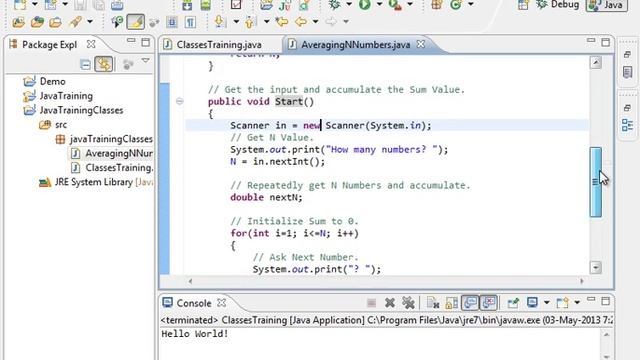Open the Previous Annotation dropdown arrow
This screenshot has height=360, width=640.
coord(266,22)
